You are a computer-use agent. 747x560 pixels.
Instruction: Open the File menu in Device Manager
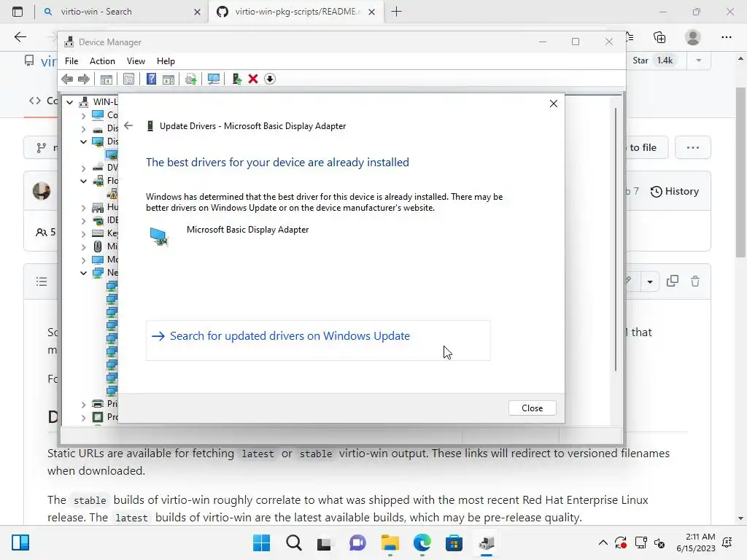click(x=71, y=61)
